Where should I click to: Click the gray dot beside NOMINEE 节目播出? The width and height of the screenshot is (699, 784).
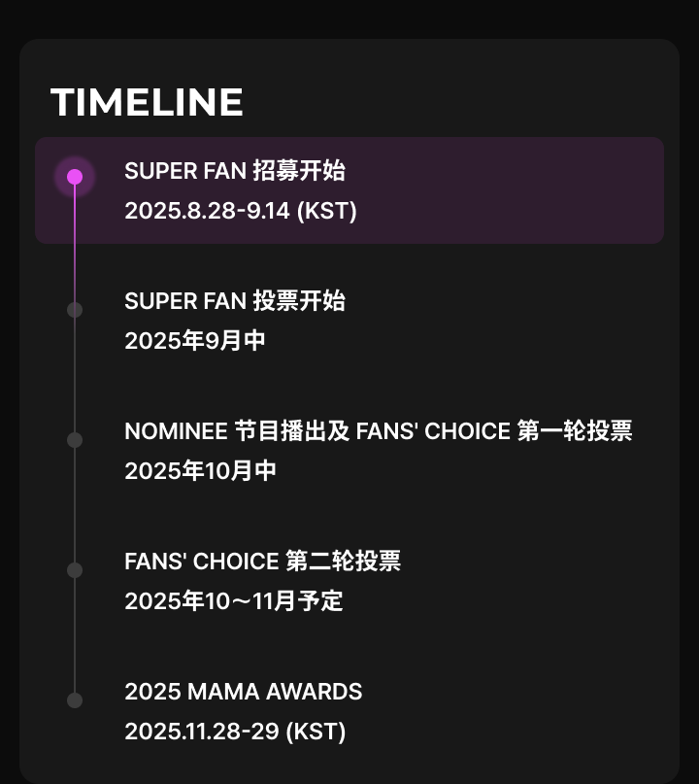75,440
